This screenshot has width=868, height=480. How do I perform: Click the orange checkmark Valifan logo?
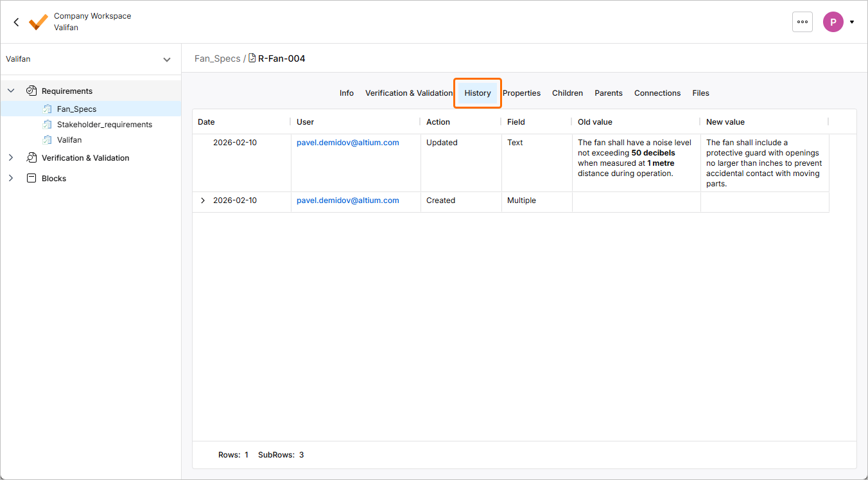coord(39,22)
